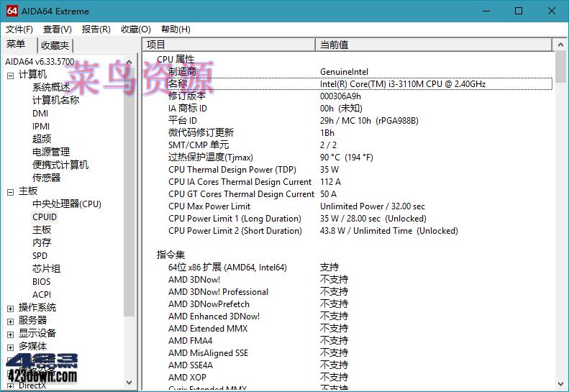569x392 pixels.
Task: Select SPD in the tree
Action: click(x=40, y=255)
